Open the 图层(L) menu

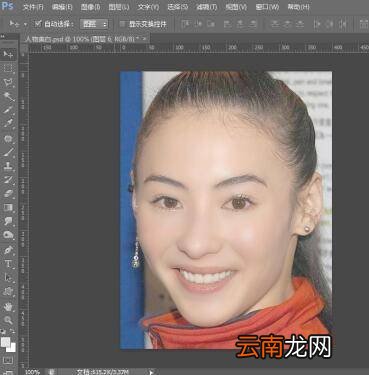coord(119,7)
